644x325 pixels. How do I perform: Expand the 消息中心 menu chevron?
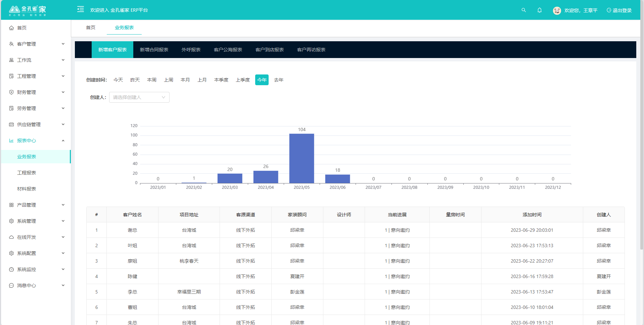click(x=63, y=285)
